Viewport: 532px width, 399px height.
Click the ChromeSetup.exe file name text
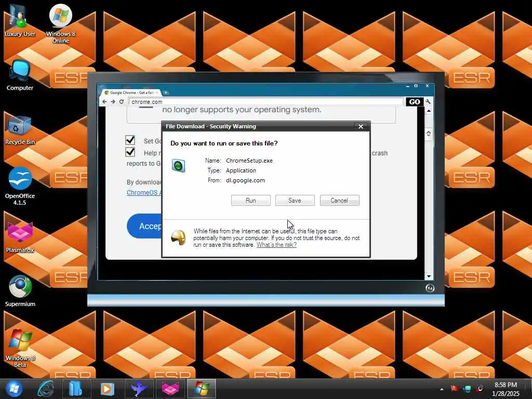pyautogui.click(x=249, y=161)
